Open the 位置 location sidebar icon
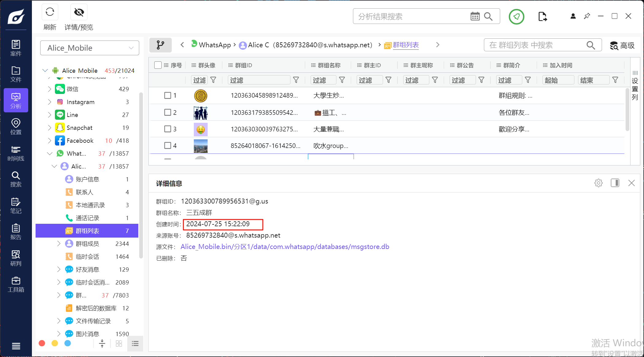Viewport: 644px width, 357px height. click(x=16, y=126)
